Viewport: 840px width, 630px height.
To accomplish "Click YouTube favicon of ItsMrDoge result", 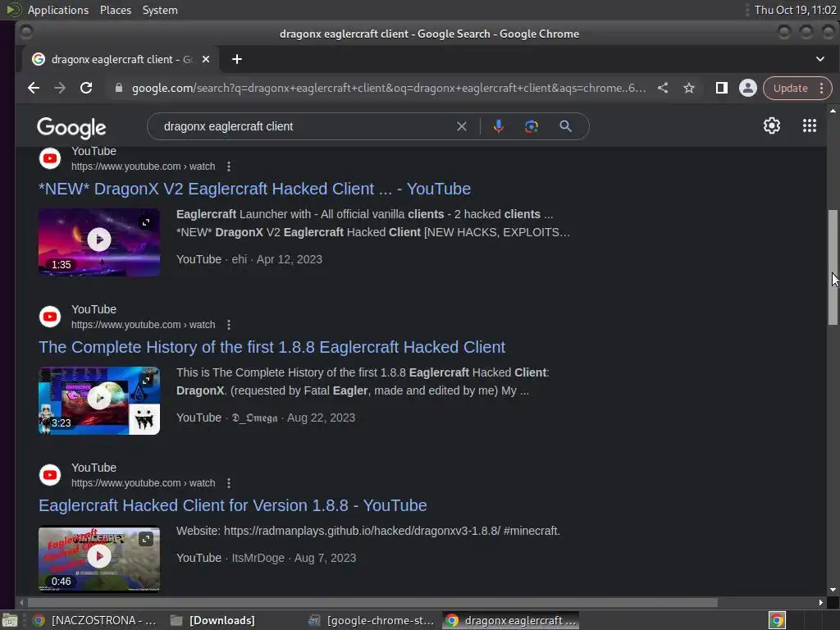I will [50, 475].
